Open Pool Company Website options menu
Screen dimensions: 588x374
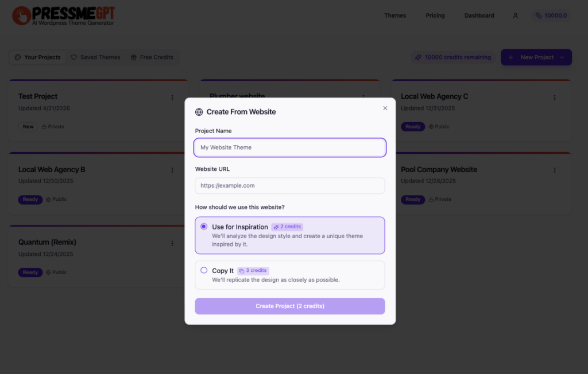pos(555,170)
